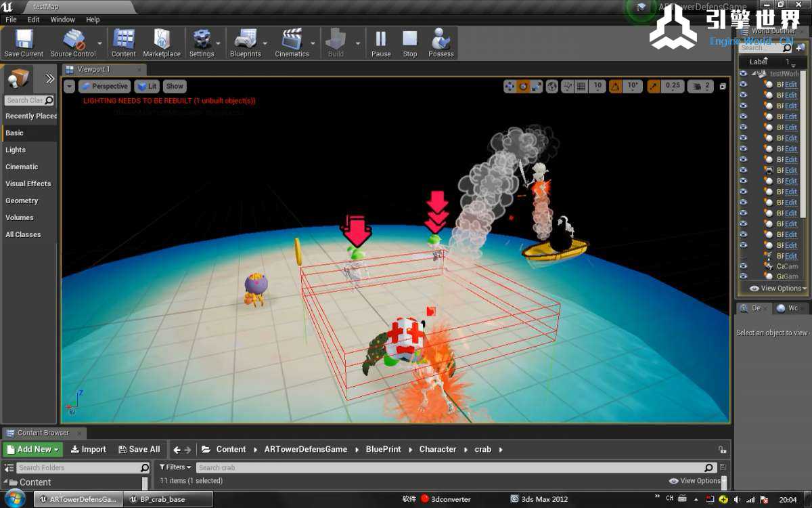Click Save Current in the toolbar
This screenshot has width=812, height=508.
(24, 43)
